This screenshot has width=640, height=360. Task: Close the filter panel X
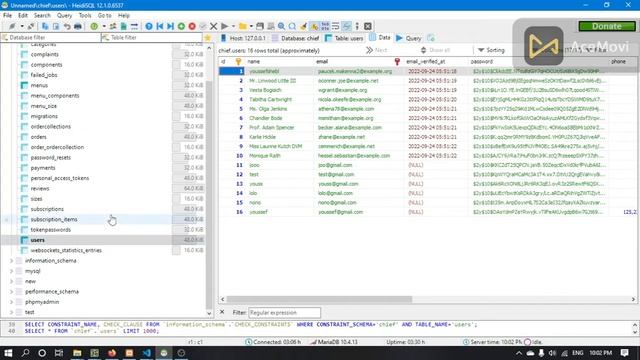pyautogui.click(x=222, y=312)
